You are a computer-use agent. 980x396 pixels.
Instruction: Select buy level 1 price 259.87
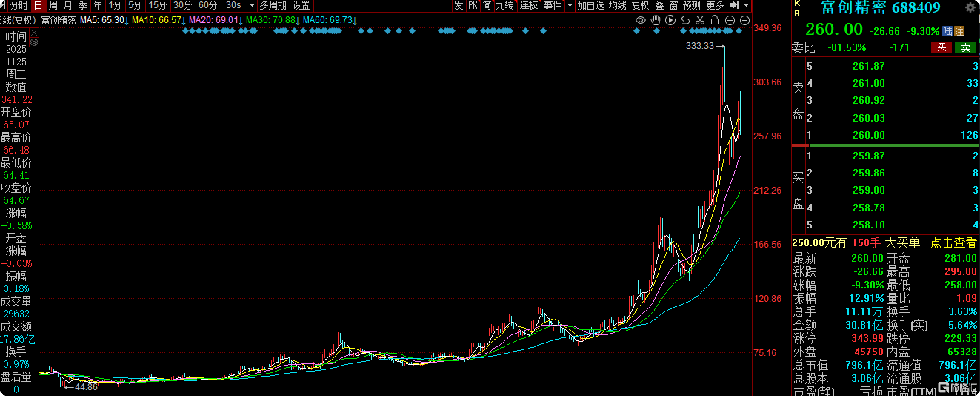(x=869, y=156)
